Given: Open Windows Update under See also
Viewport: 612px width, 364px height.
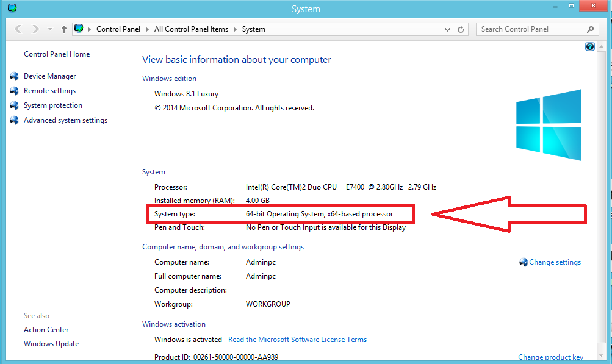Looking at the screenshot, I should (x=51, y=344).
